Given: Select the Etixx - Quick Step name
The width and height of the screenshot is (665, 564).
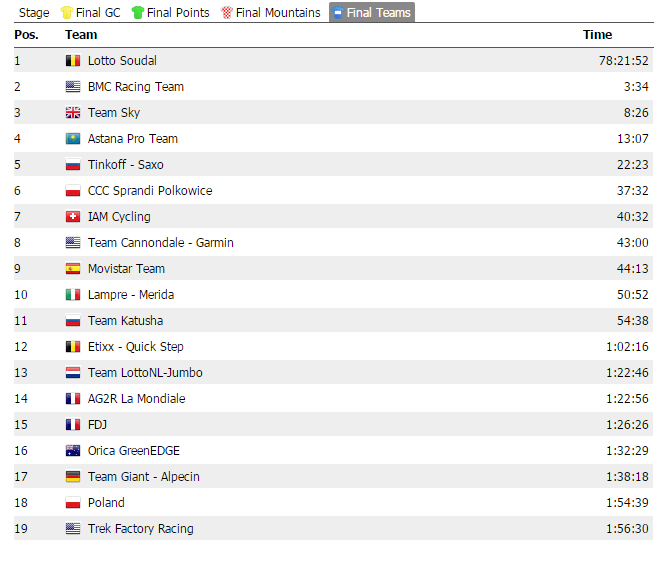Looking at the screenshot, I should [136, 346].
